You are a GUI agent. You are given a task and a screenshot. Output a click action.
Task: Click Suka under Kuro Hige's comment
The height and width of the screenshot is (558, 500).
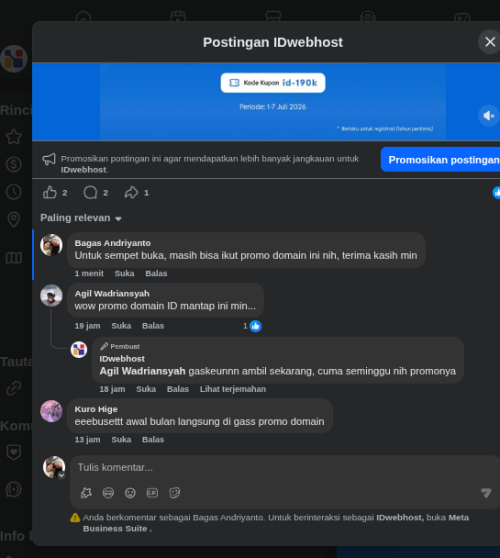[121, 439]
